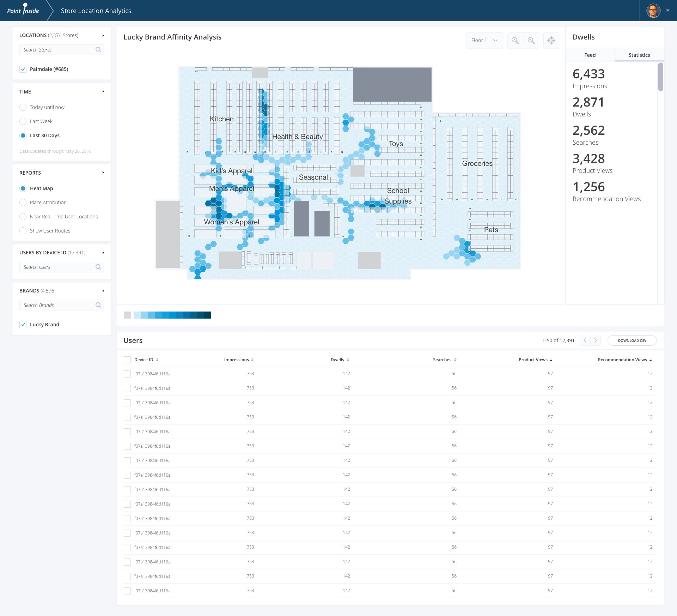This screenshot has height=616, width=677.
Task: Click the Kitchen department label
Action: tap(221, 119)
